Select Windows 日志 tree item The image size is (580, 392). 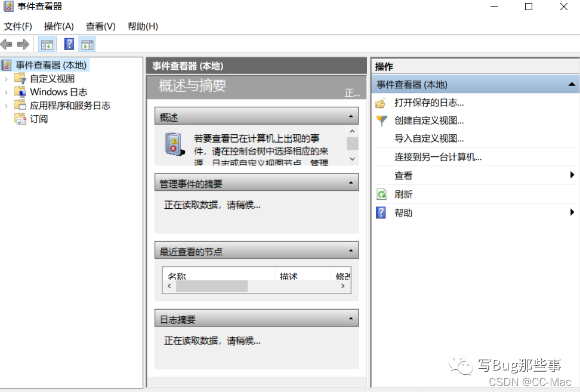pos(58,92)
